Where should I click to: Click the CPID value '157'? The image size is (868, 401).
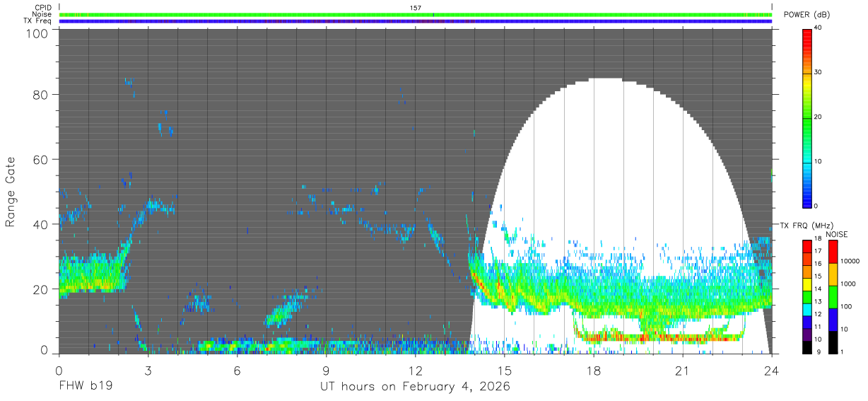point(416,8)
